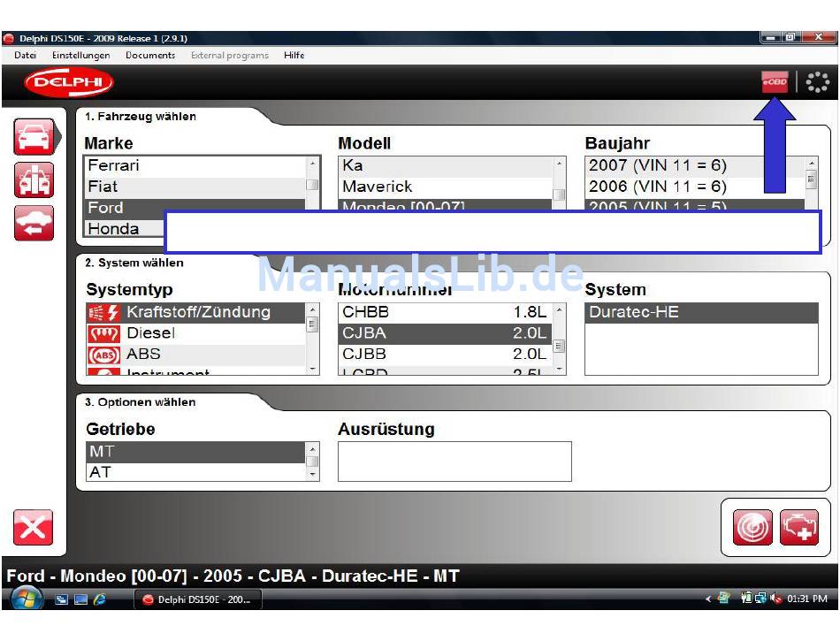Click Systemtyp list scroll-down arrow

click(312, 369)
